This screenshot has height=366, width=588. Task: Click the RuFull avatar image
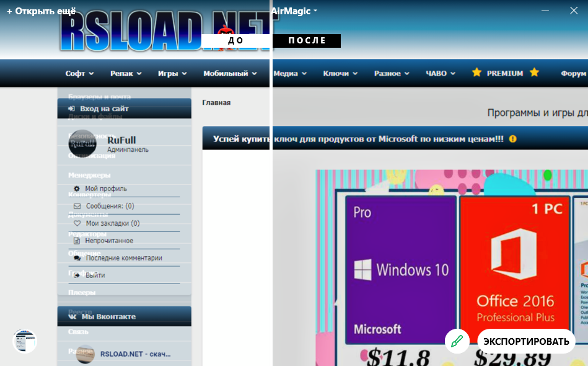click(x=82, y=144)
